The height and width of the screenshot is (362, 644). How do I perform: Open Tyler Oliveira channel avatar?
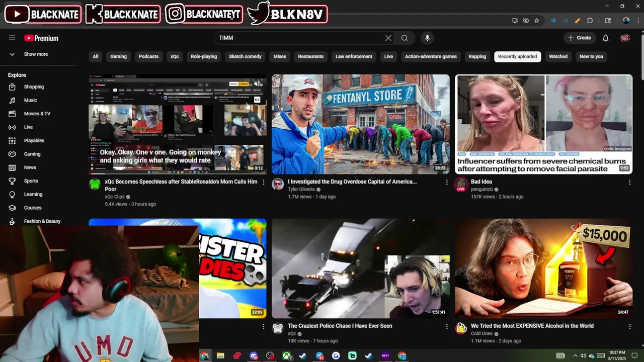pyautogui.click(x=278, y=184)
